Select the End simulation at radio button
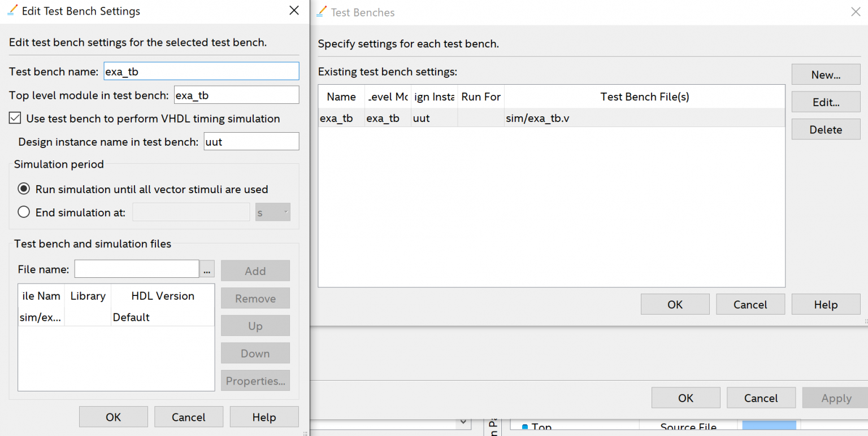This screenshot has height=436, width=868. (x=24, y=212)
